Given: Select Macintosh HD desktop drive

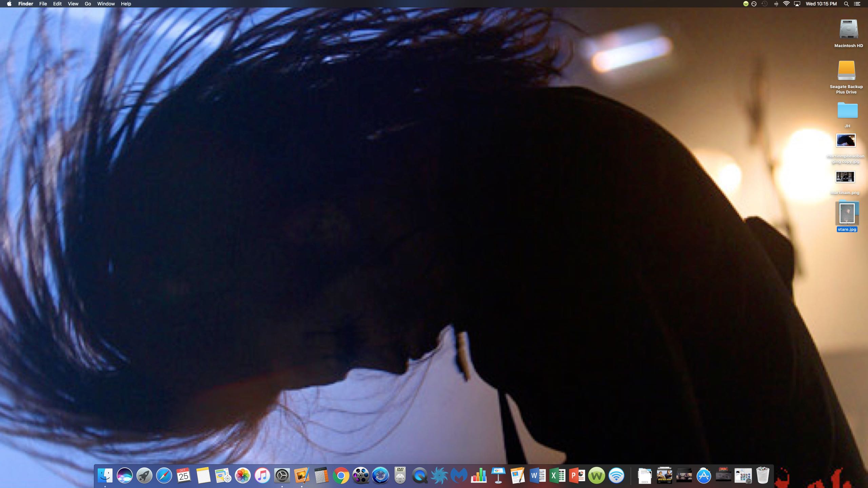Looking at the screenshot, I should point(848,33).
